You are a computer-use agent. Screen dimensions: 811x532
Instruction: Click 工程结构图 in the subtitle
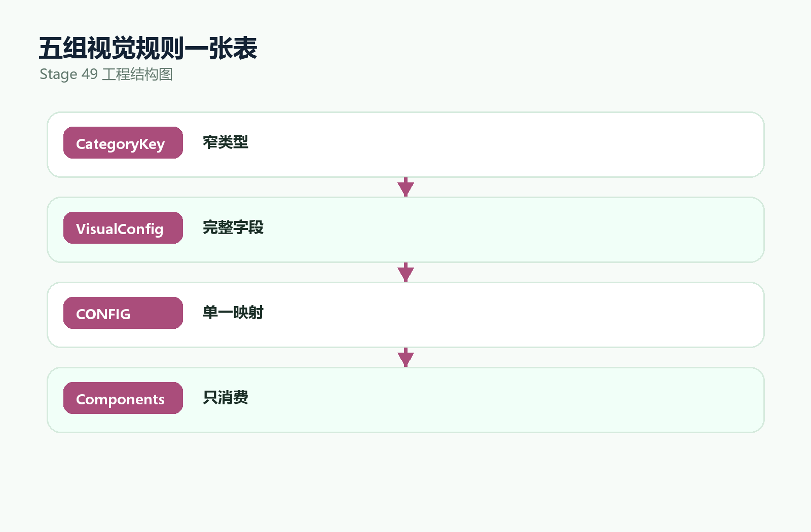137,74
